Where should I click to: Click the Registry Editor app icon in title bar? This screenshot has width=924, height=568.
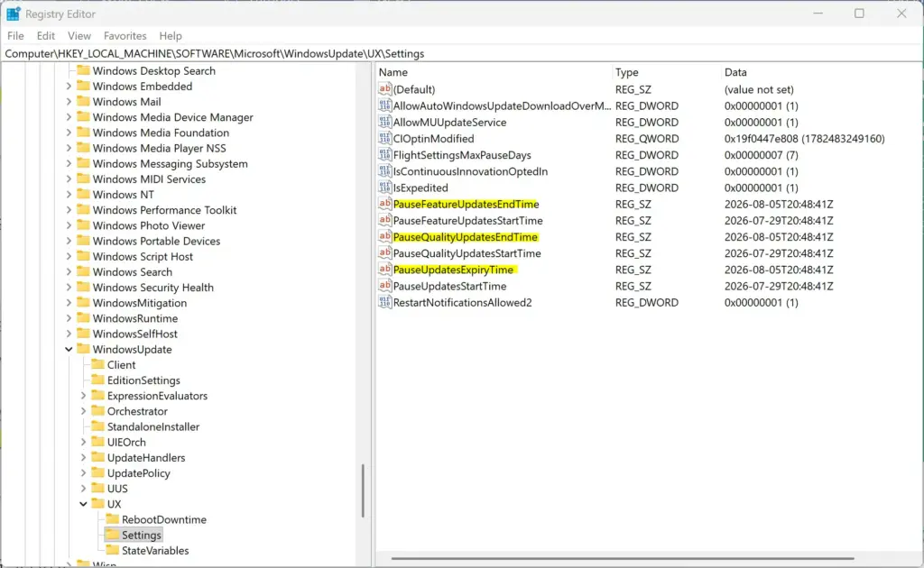coord(13,14)
